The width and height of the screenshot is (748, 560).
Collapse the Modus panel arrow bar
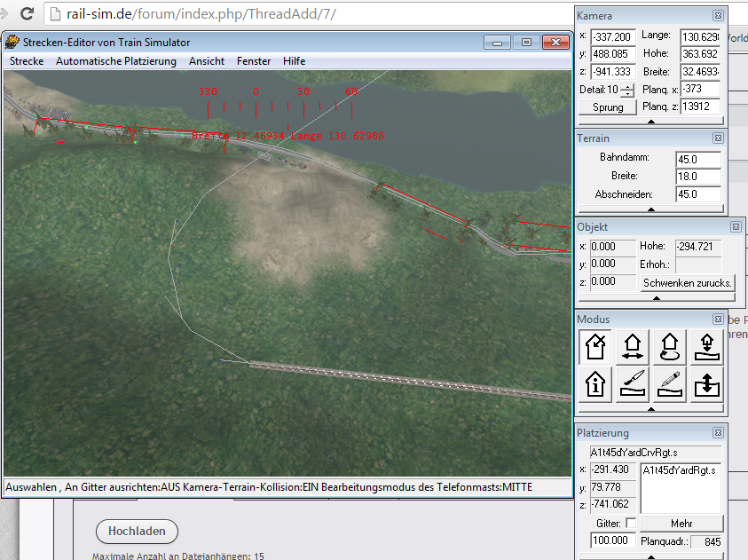651,410
